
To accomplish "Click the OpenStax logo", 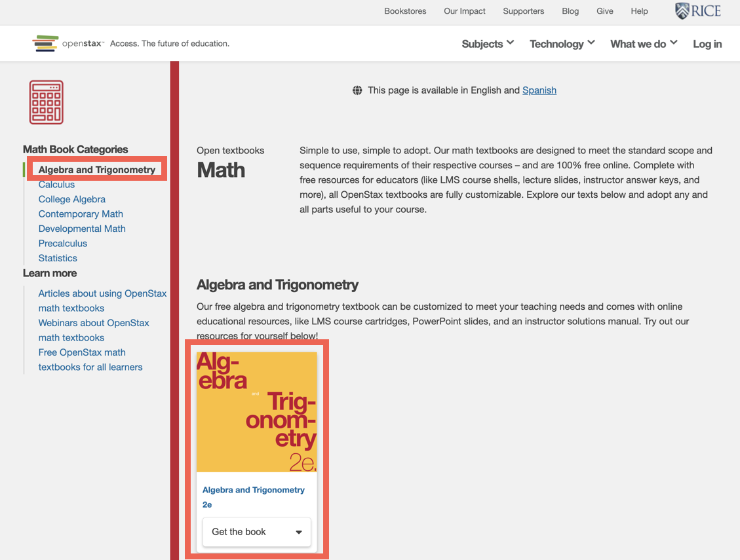I will (68, 43).
